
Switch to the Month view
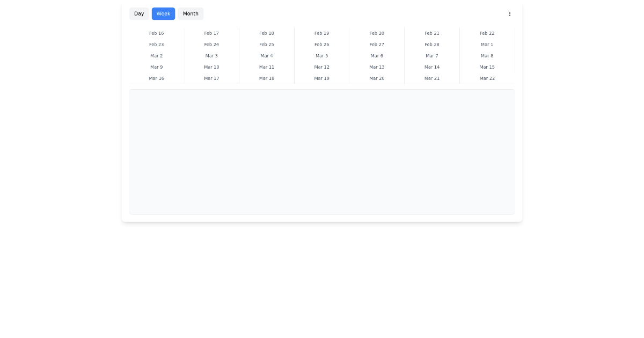tap(191, 13)
